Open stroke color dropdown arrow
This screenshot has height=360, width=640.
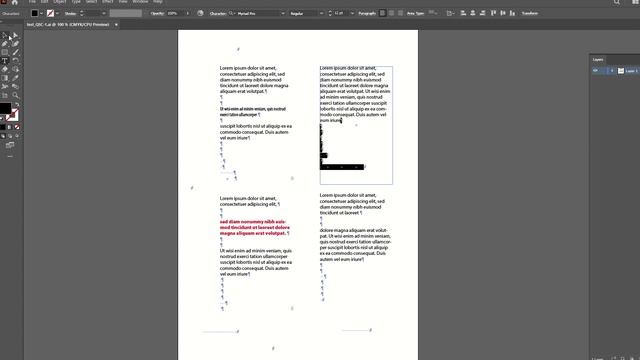(x=57, y=13)
